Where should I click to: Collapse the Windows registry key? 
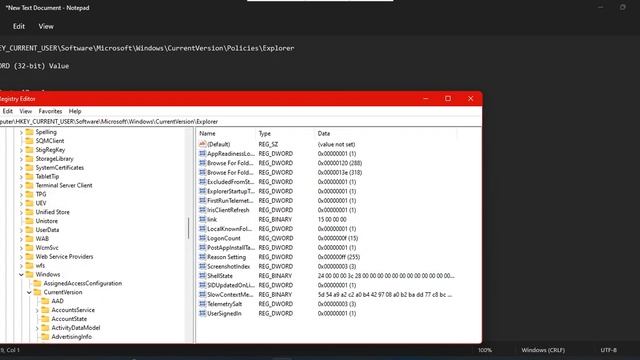21,275
